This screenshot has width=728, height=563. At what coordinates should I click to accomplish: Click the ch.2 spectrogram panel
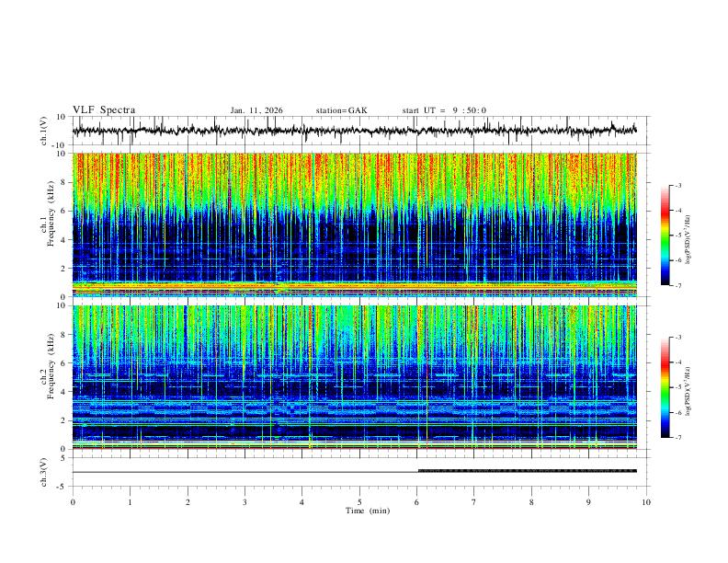(x=354, y=377)
